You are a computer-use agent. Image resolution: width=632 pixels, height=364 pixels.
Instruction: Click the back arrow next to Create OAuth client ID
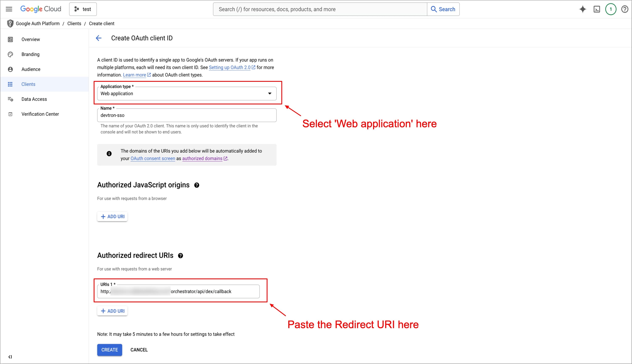point(99,38)
